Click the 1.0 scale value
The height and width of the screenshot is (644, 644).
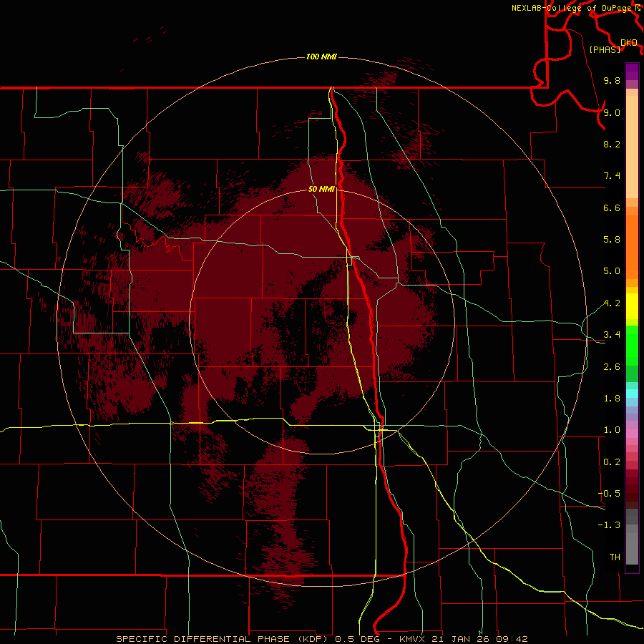[612, 430]
